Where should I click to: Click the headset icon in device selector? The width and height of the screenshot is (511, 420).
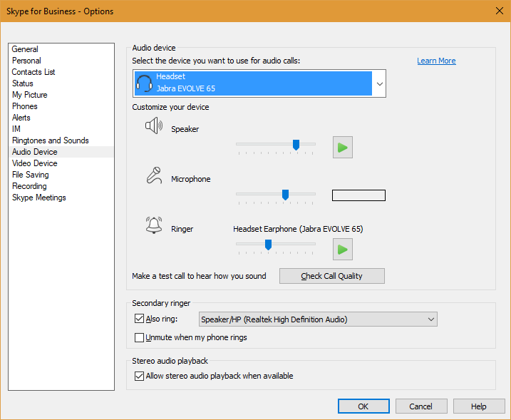pyautogui.click(x=144, y=83)
